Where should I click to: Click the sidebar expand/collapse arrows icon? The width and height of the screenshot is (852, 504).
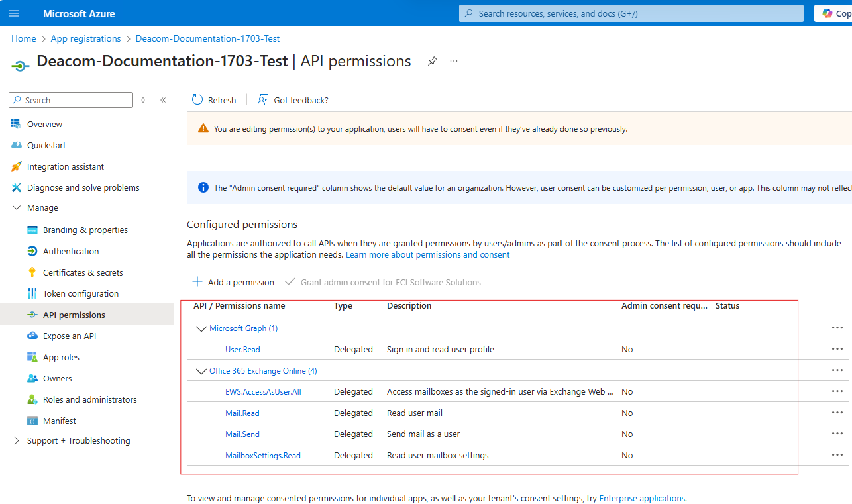pyautogui.click(x=143, y=100)
